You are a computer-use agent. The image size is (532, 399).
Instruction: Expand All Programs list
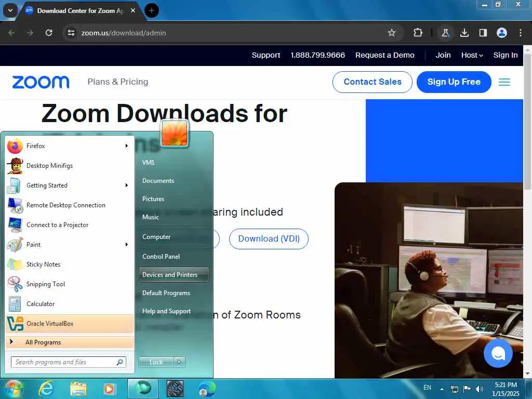pos(70,342)
